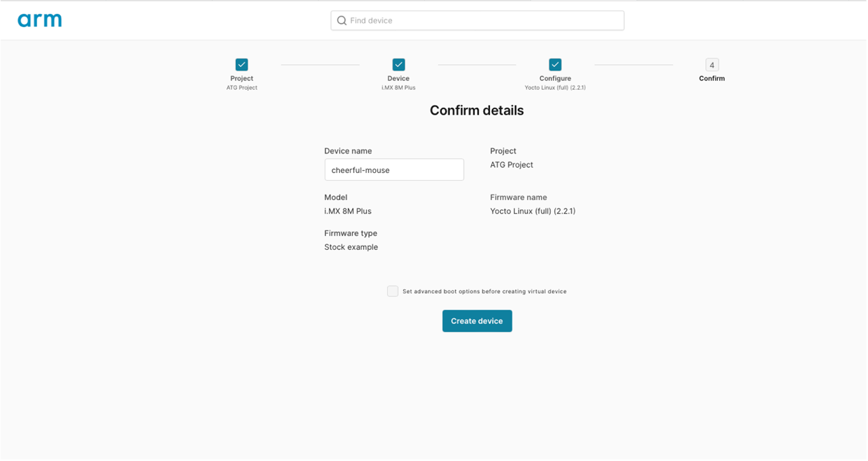Screen dimensions: 868x461
Task: Go back to the Device step checkmark
Action: (399, 65)
